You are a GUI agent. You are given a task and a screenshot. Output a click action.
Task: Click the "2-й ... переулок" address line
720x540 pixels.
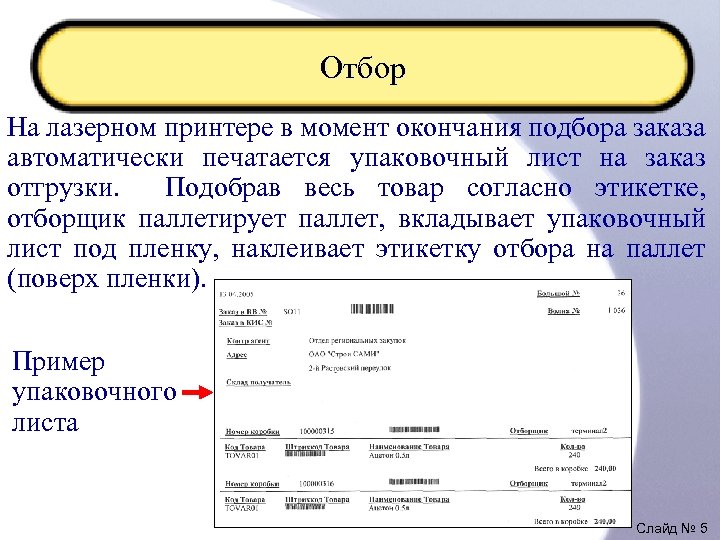pyautogui.click(x=349, y=368)
